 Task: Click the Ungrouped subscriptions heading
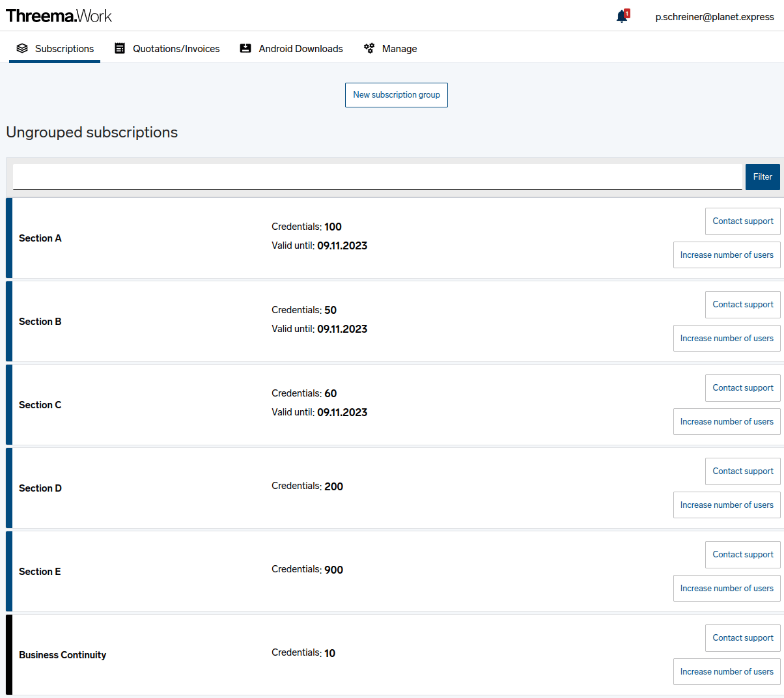click(x=92, y=132)
